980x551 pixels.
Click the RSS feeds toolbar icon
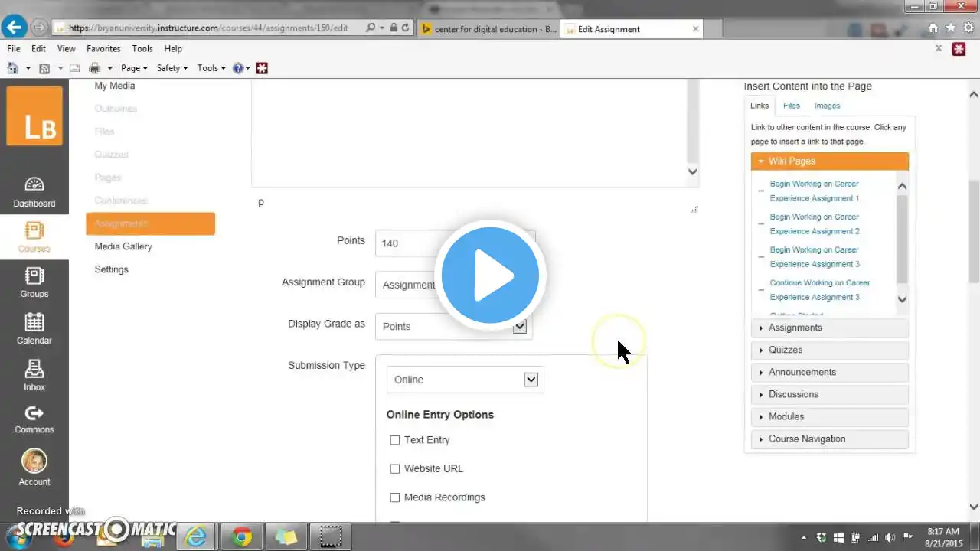point(44,68)
